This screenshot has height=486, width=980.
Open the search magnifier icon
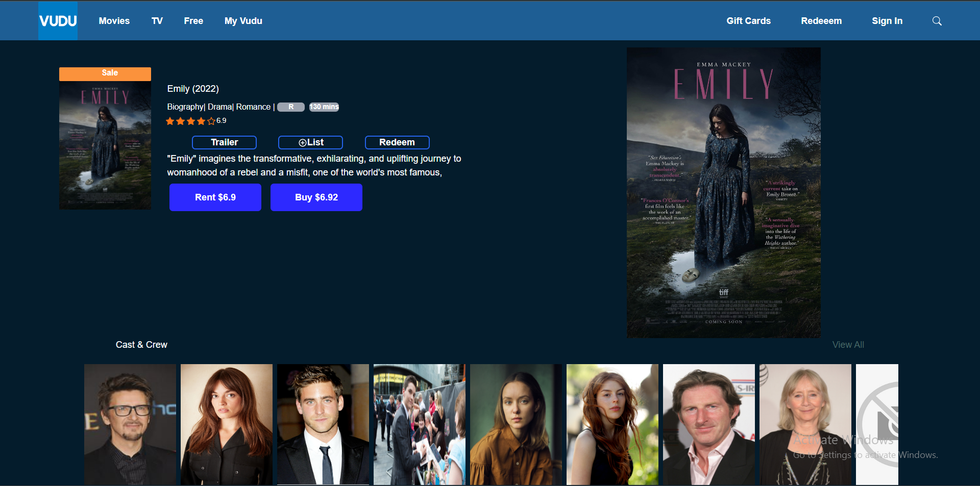point(937,21)
